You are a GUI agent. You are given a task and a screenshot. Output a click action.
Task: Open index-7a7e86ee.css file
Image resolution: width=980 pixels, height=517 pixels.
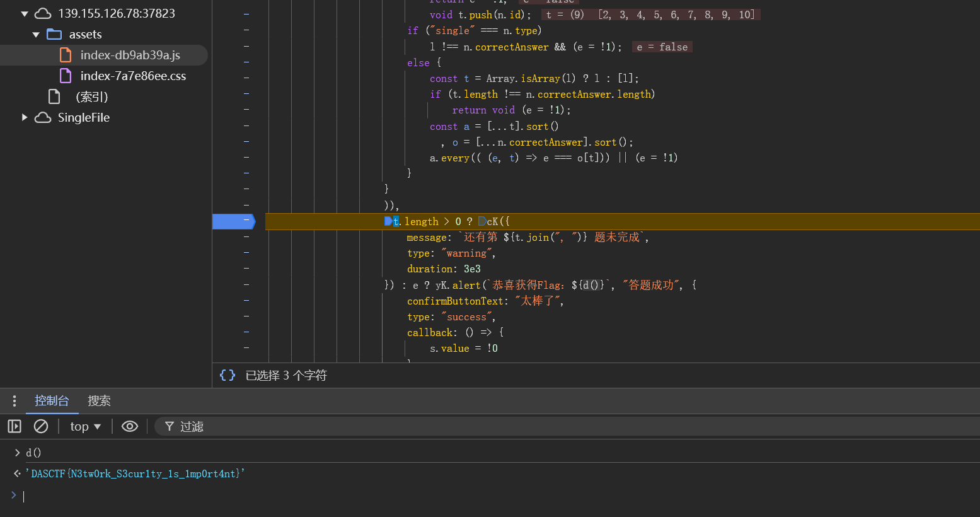[x=133, y=76]
